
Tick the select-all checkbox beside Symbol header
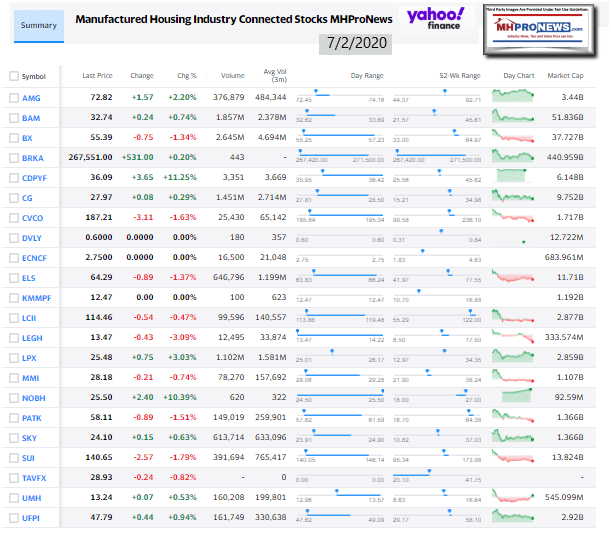click(x=13, y=76)
